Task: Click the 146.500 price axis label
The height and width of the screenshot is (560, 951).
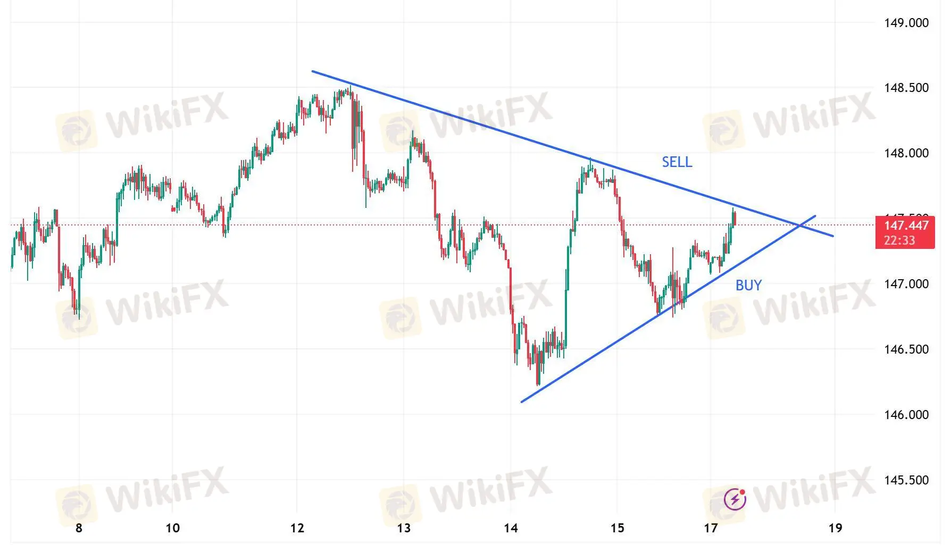Action: coord(906,349)
